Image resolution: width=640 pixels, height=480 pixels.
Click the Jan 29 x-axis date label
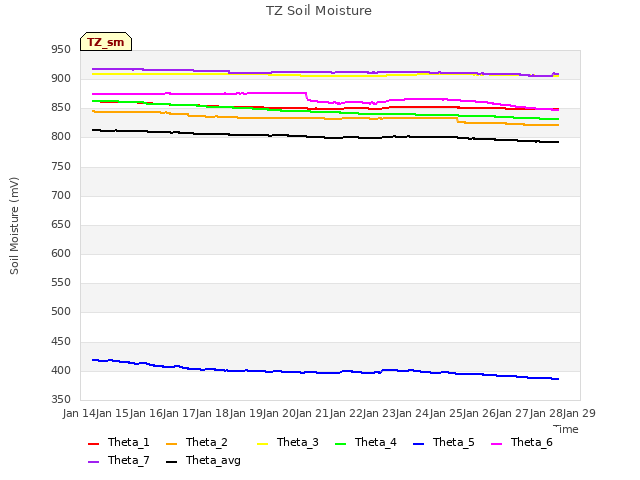point(579,413)
